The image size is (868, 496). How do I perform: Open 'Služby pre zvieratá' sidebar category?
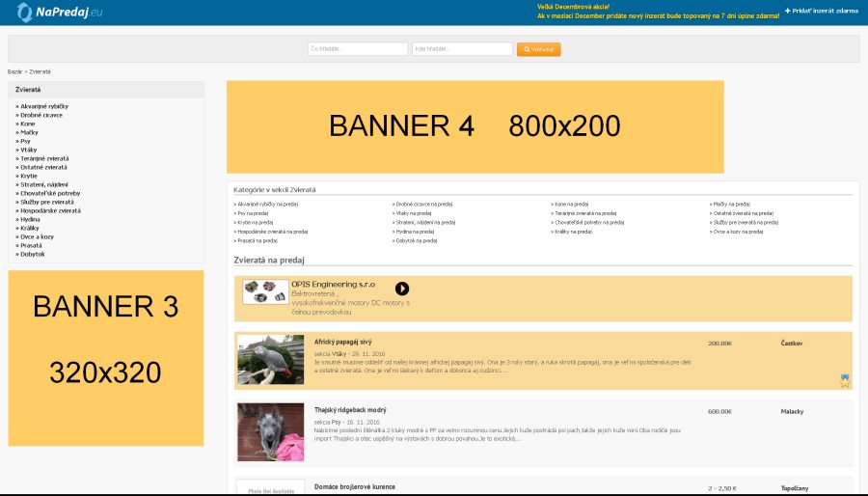(x=47, y=202)
